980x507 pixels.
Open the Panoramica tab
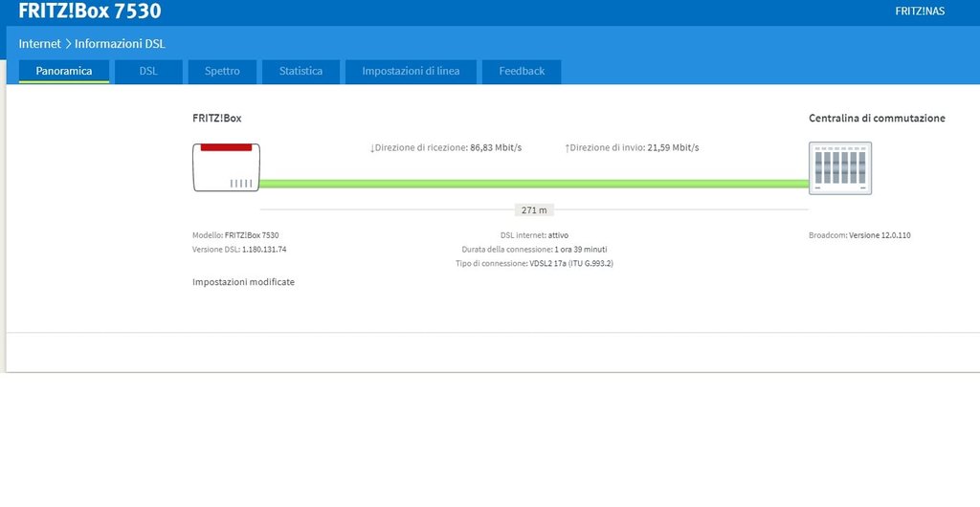64,71
